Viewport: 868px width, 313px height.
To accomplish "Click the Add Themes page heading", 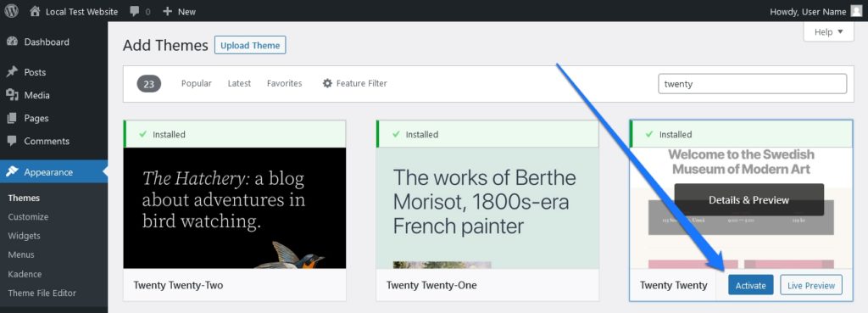I will pyautogui.click(x=165, y=46).
